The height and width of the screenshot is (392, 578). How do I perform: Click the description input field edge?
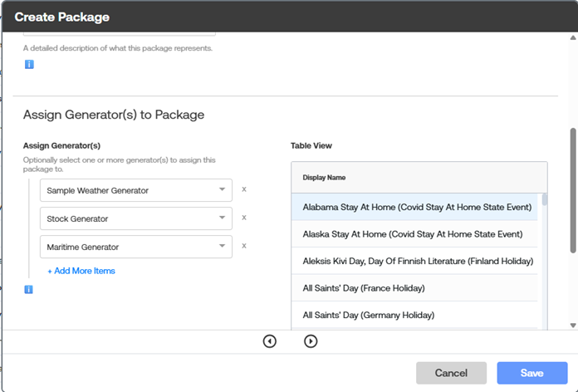120,34
